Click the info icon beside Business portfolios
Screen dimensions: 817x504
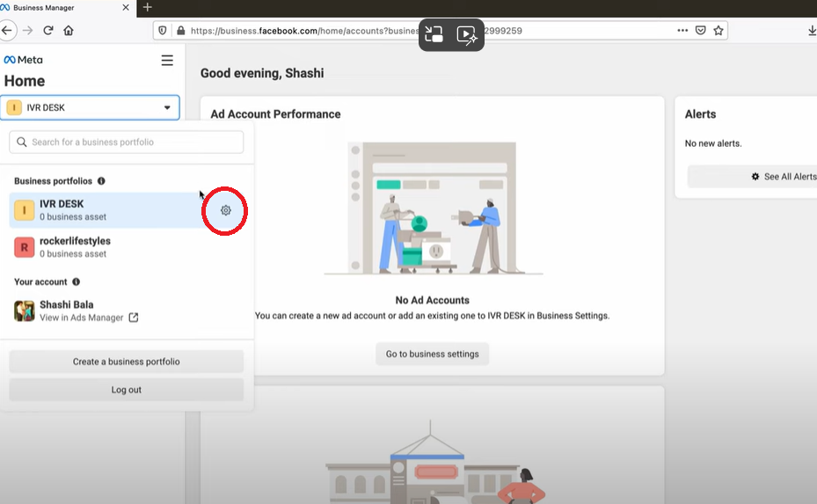pos(101,181)
